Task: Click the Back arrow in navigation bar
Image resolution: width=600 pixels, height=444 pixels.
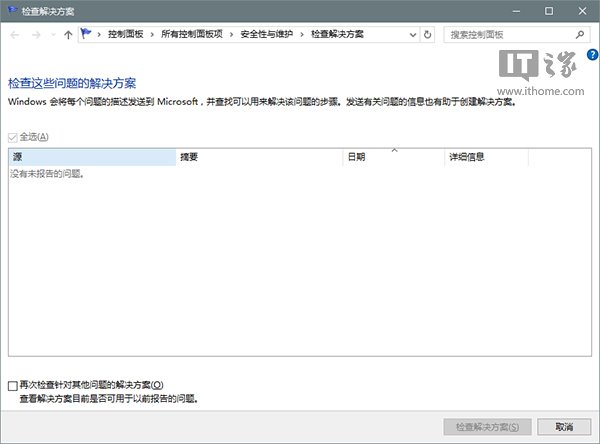Action: click(x=13, y=35)
